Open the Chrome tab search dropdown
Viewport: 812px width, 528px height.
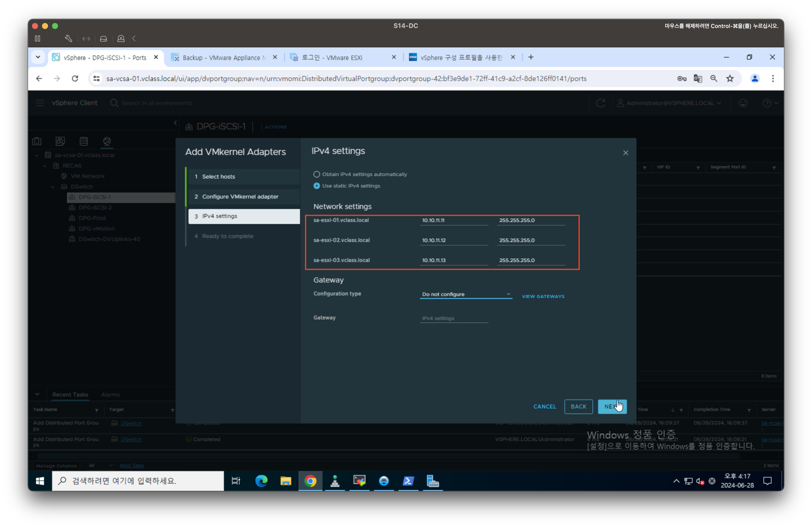(x=38, y=57)
